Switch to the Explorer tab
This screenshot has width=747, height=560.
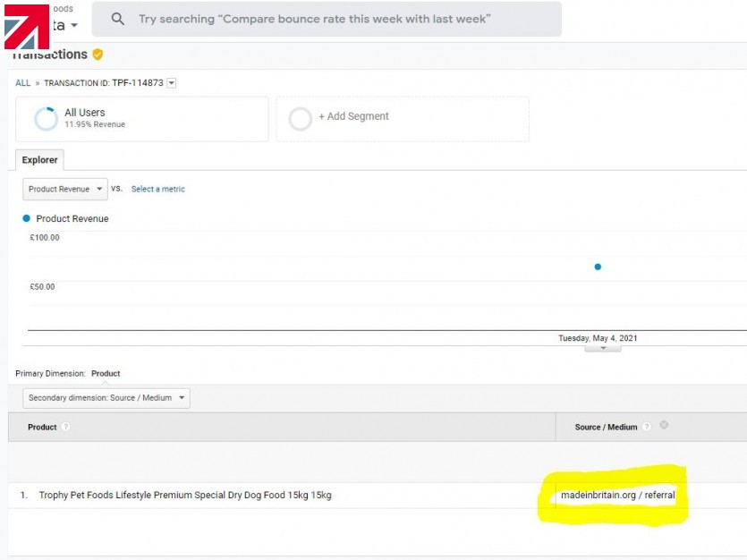coord(39,160)
